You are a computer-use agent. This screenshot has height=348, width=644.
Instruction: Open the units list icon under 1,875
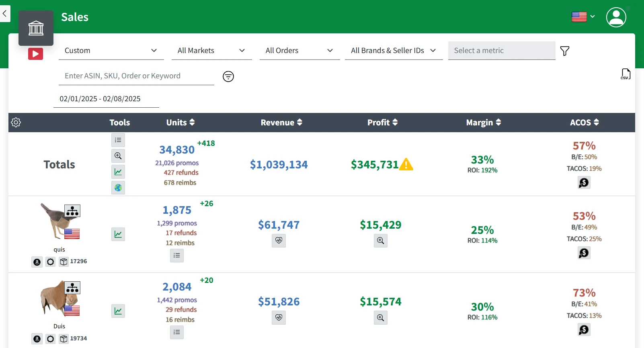tap(177, 256)
